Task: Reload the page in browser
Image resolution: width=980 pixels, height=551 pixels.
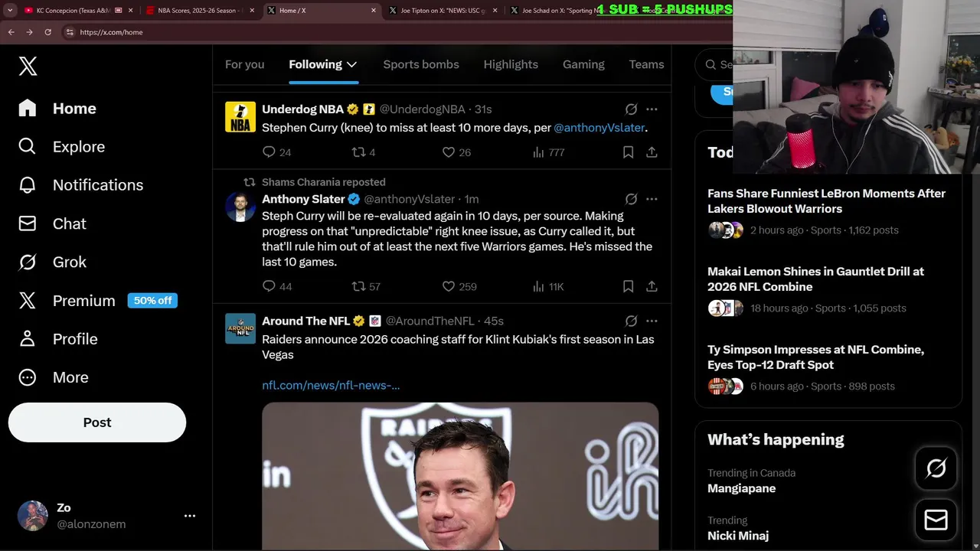Action: point(47,32)
